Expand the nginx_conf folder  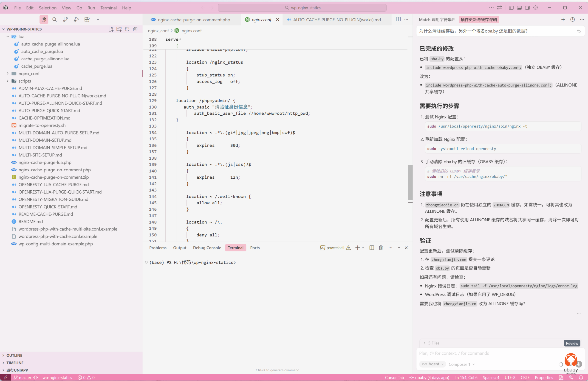pos(29,74)
